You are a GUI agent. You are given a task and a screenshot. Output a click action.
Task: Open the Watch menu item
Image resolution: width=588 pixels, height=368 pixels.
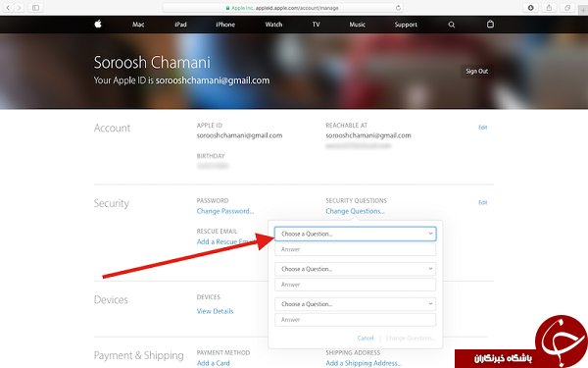[273, 25]
